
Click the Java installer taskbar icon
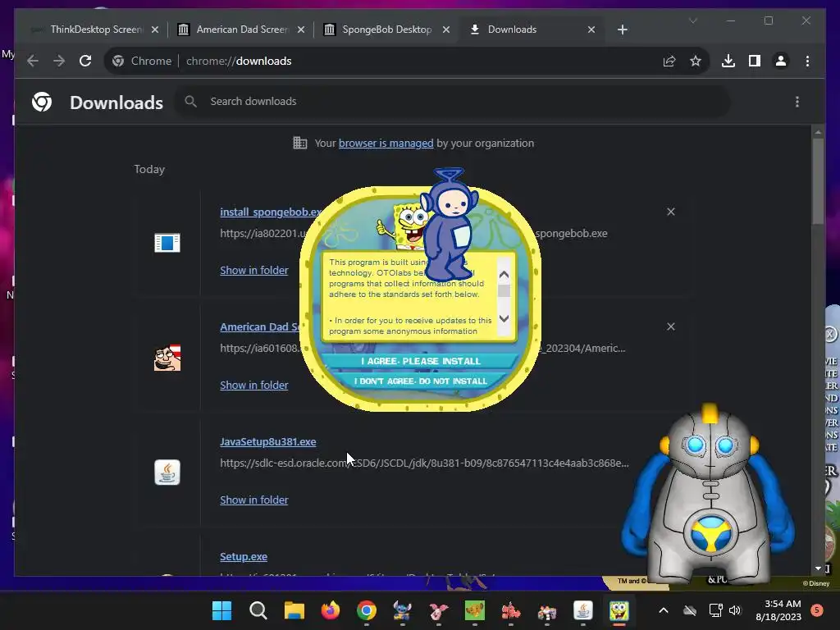coord(583,610)
